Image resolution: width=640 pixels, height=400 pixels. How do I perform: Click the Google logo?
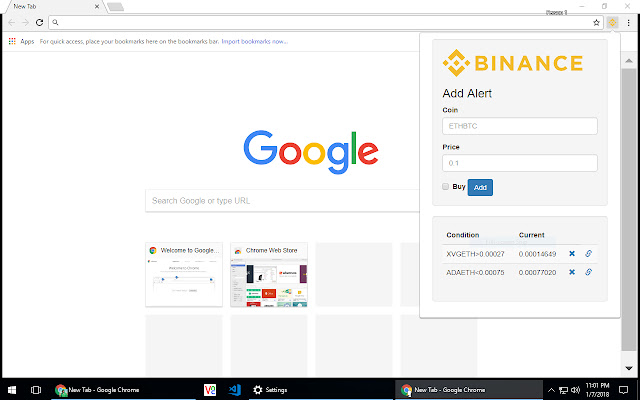pyautogui.click(x=311, y=152)
